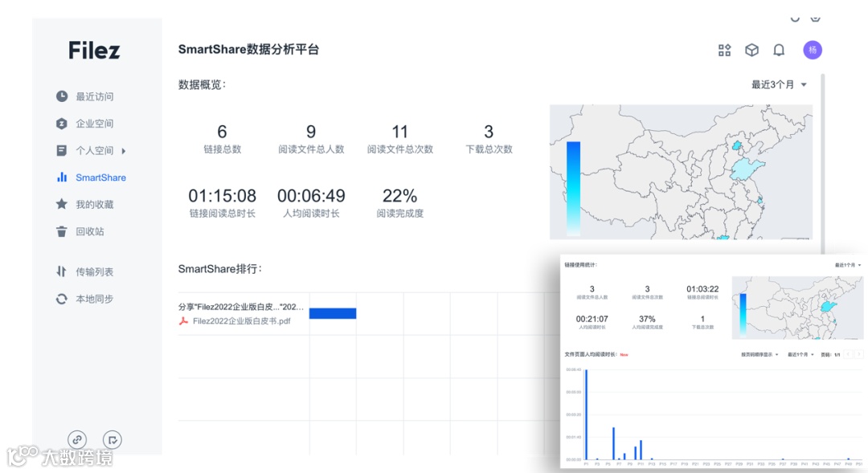Open 回收站 via the trash icon
868x473 pixels.
pos(61,231)
